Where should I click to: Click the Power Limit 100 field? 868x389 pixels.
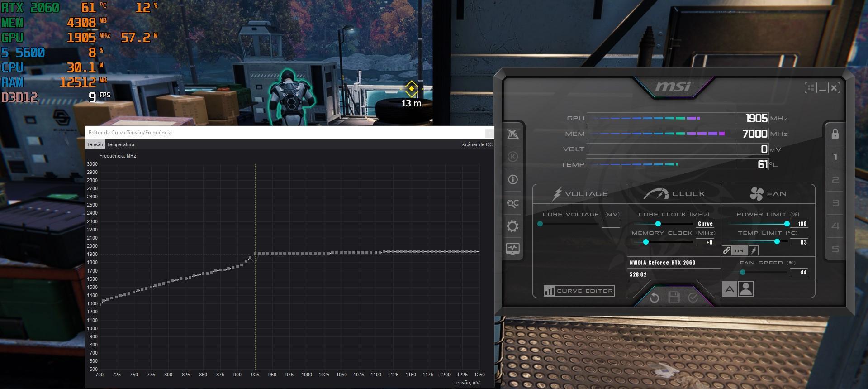799,224
